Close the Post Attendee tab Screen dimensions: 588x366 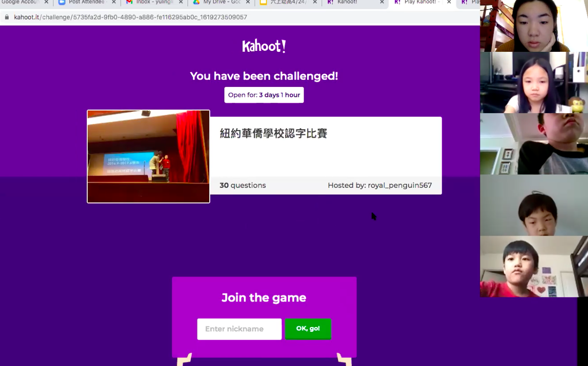pos(114,2)
